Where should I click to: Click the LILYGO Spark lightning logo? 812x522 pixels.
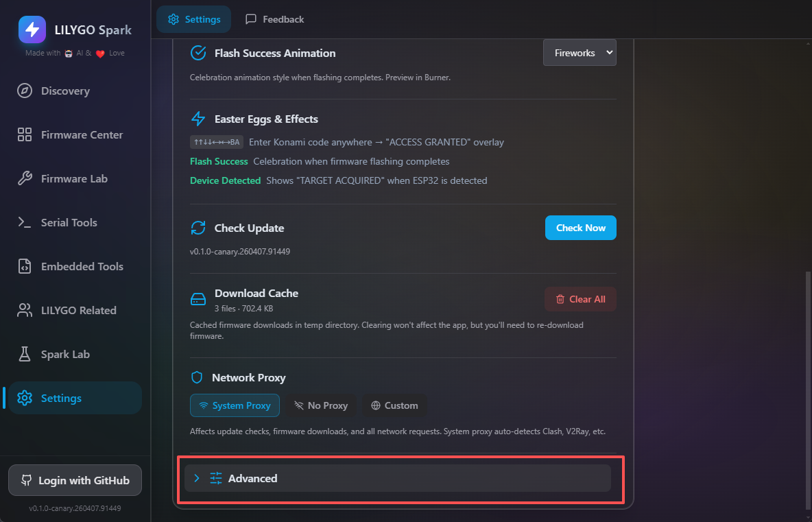click(x=32, y=29)
